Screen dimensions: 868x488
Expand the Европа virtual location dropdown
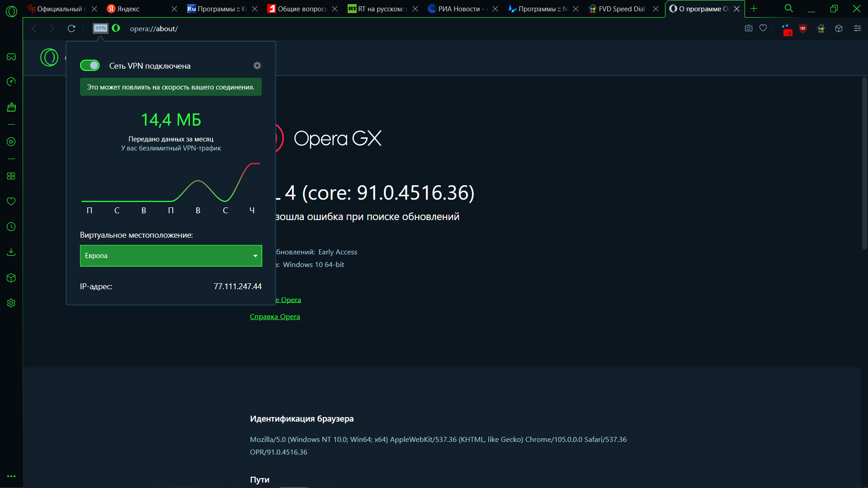click(171, 256)
